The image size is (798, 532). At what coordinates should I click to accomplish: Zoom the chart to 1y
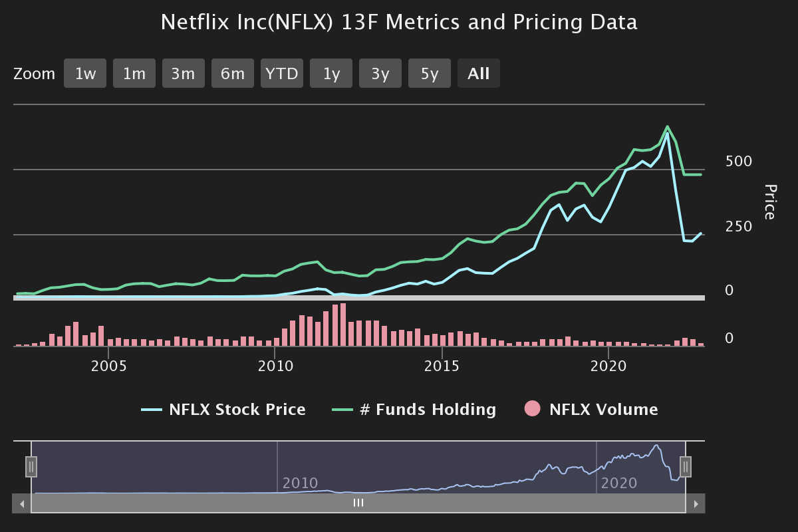(x=331, y=73)
